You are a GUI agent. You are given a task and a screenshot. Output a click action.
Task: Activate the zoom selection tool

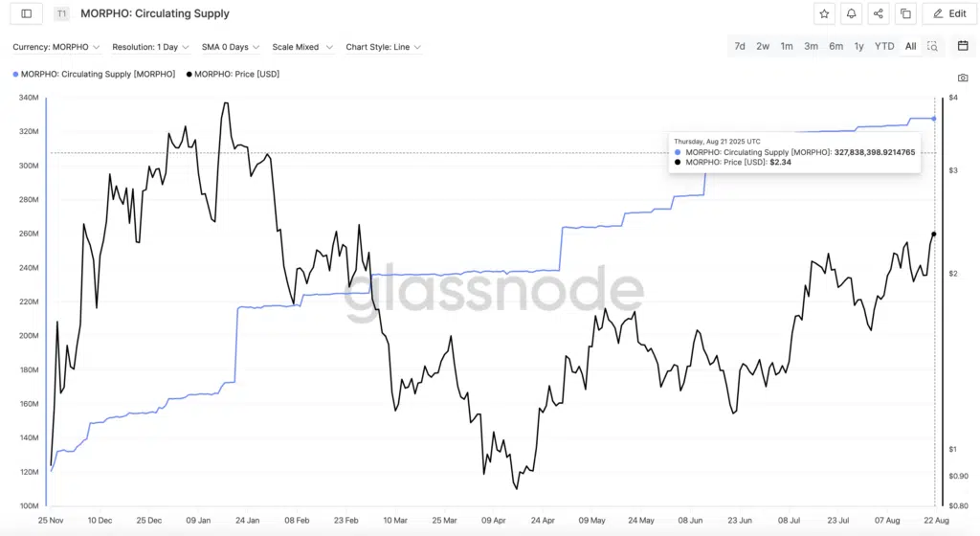933,46
